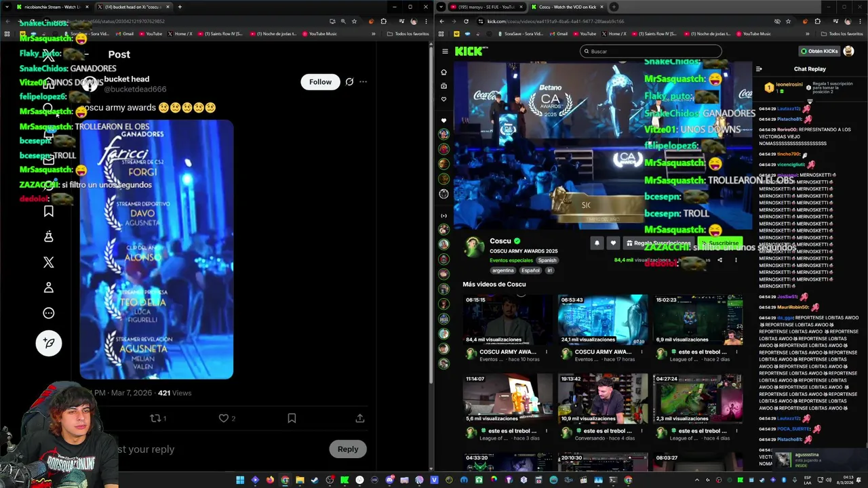The image size is (868, 488).
Task: Open the more options menu on the post
Action: pos(363,82)
